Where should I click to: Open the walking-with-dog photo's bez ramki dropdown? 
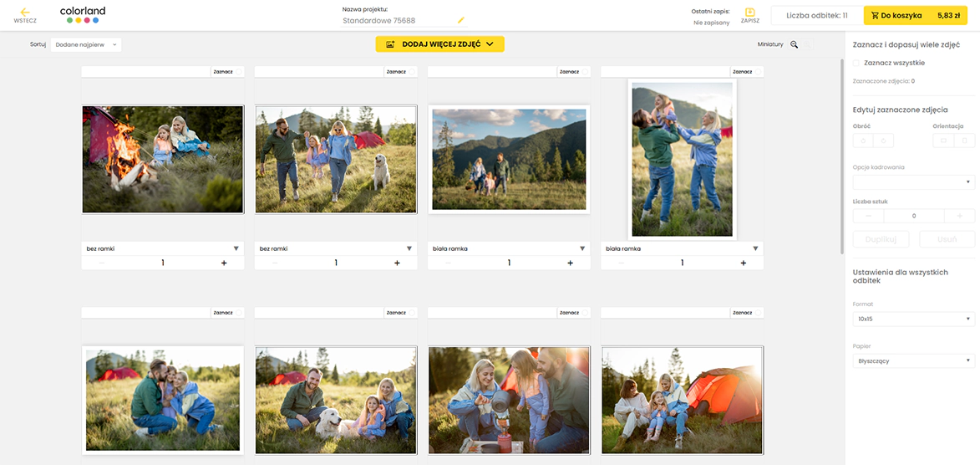336,248
